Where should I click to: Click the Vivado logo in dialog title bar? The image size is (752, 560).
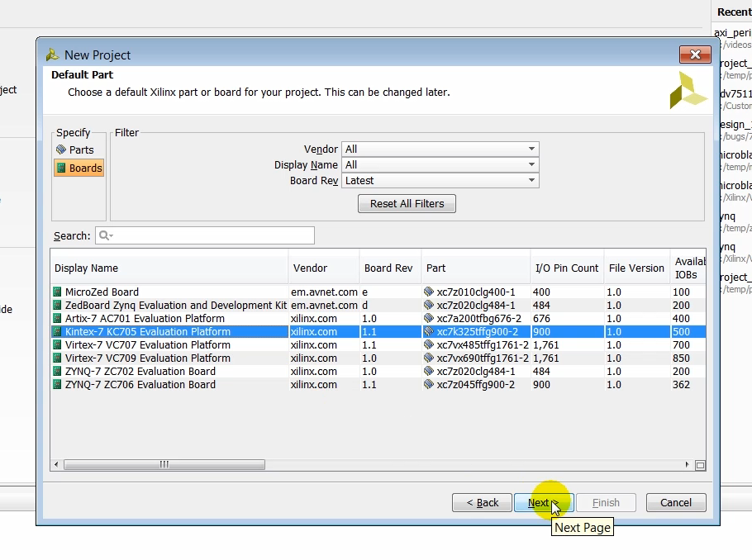(x=53, y=55)
